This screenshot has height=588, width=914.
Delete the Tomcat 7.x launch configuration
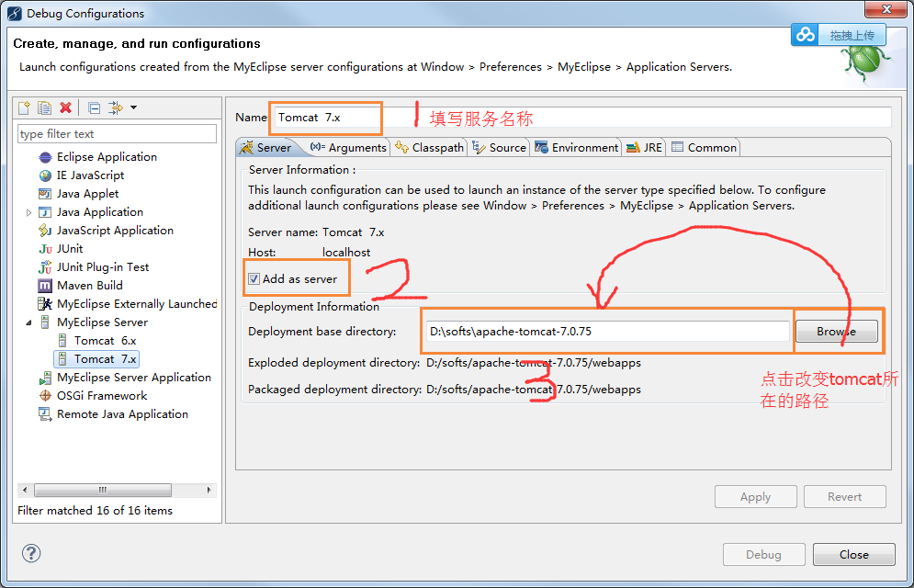pyautogui.click(x=65, y=107)
